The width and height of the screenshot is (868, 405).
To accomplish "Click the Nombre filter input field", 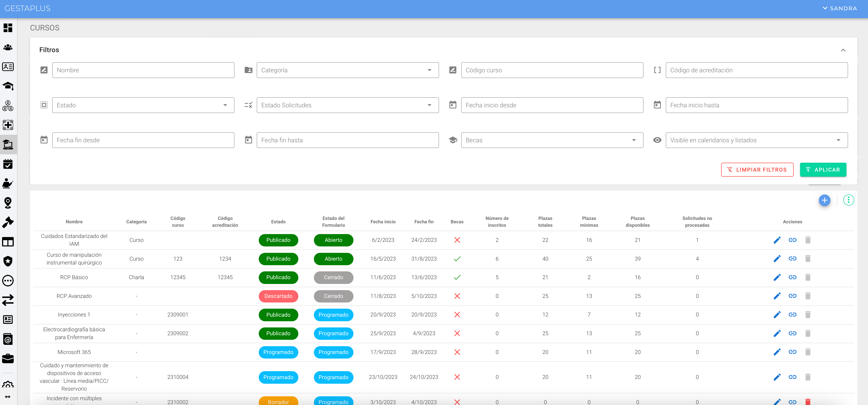I will (x=143, y=70).
